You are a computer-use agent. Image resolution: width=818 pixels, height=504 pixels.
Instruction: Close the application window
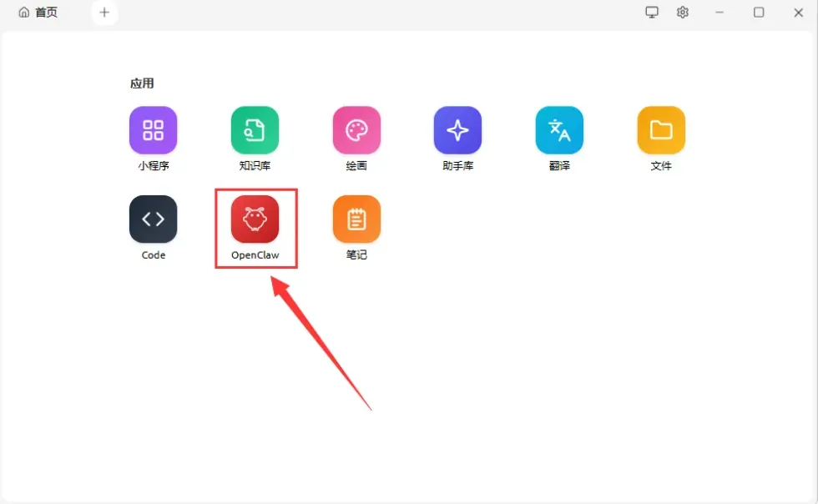798,12
